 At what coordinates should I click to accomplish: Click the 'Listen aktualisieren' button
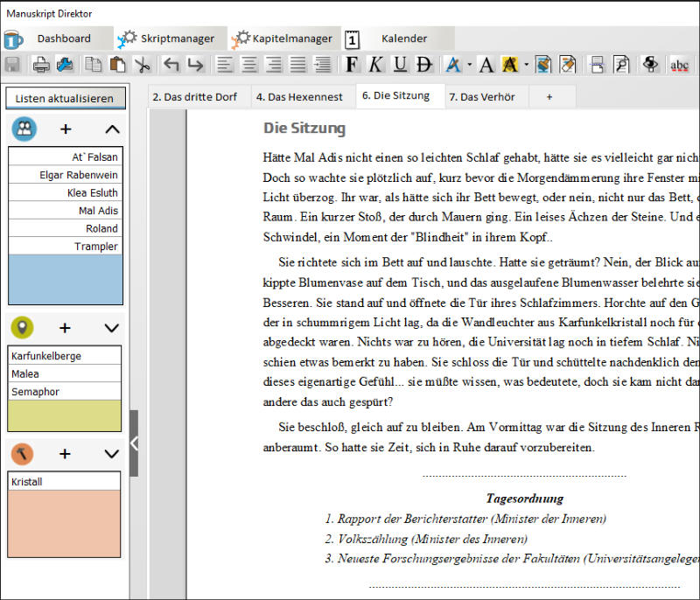[66, 99]
